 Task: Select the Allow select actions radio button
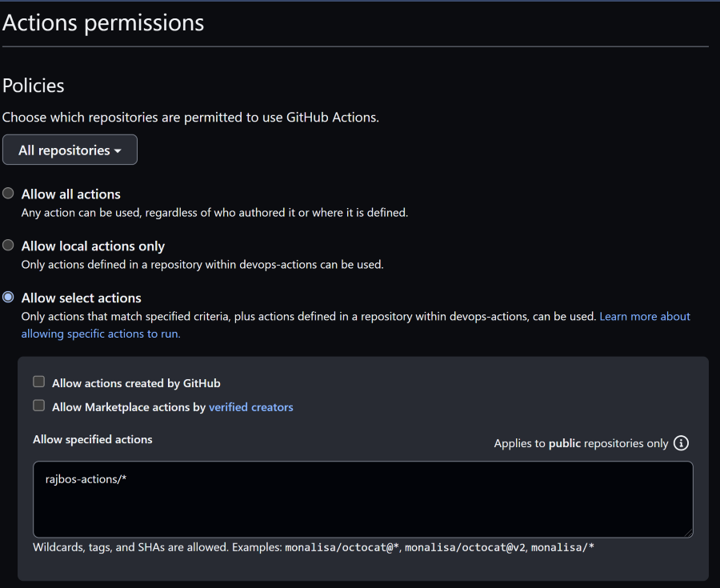8,297
